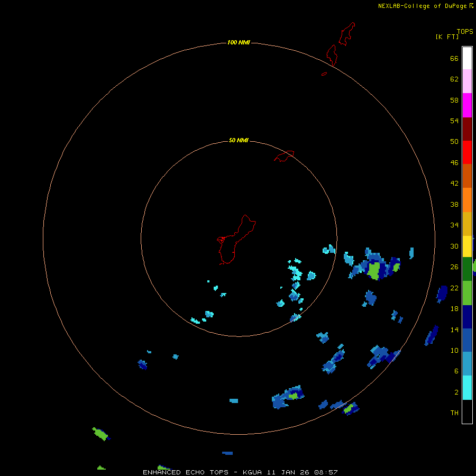Click the 46 legend value

[x=454, y=162]
